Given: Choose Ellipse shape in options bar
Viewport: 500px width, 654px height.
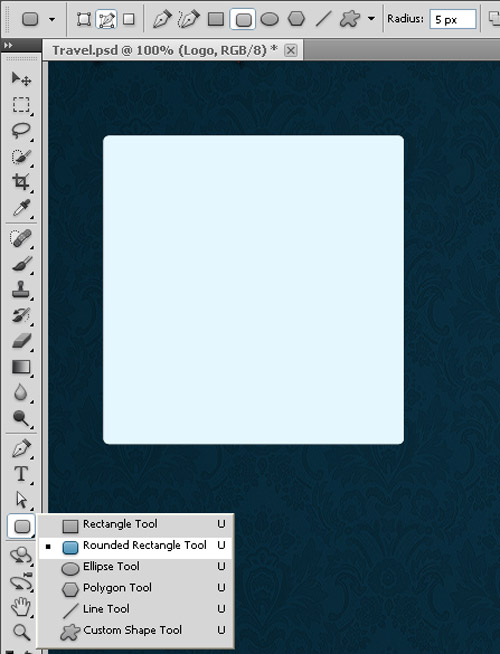Looking at the screenshot, I should click(269, 19).
